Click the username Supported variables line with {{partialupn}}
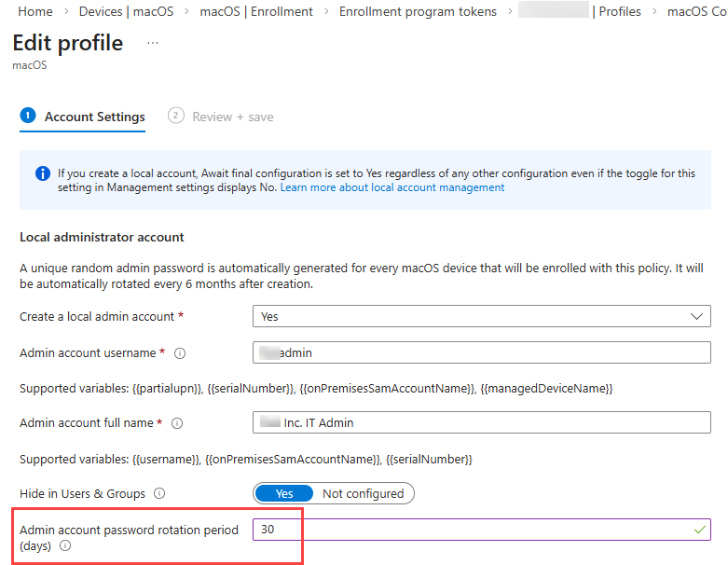The height and width of the screenshot is (565, 728). click(x=316, y=388)
